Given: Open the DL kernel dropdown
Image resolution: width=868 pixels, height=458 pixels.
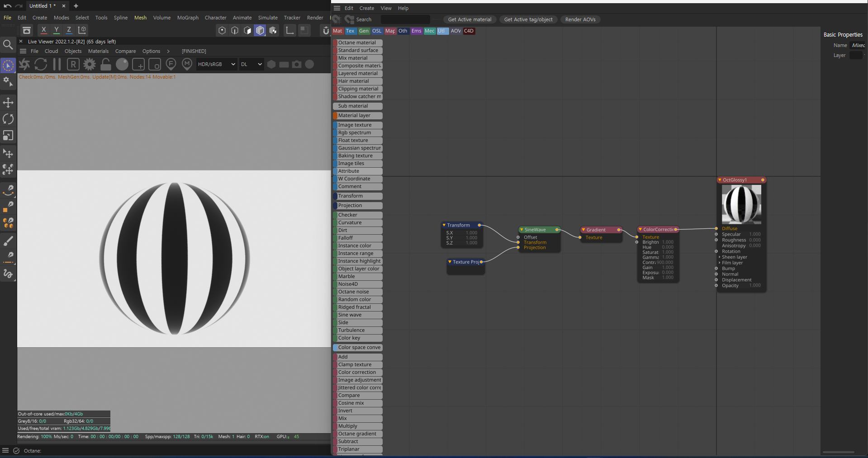Looking at the screenshot, I should 251,64.
